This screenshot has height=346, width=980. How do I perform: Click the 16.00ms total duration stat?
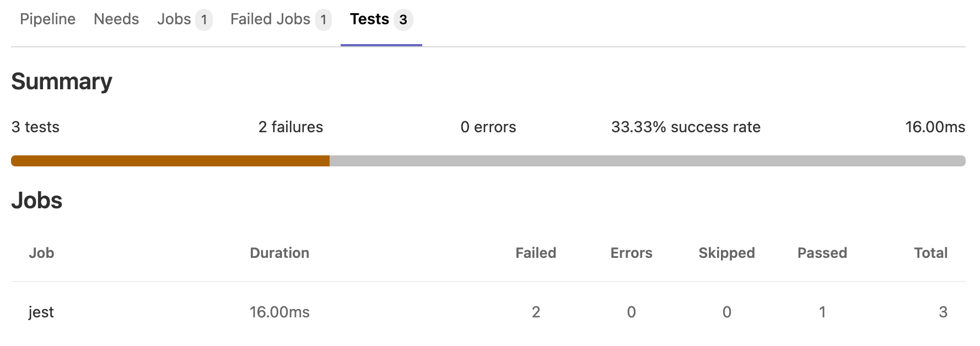[x=935, y=127]
